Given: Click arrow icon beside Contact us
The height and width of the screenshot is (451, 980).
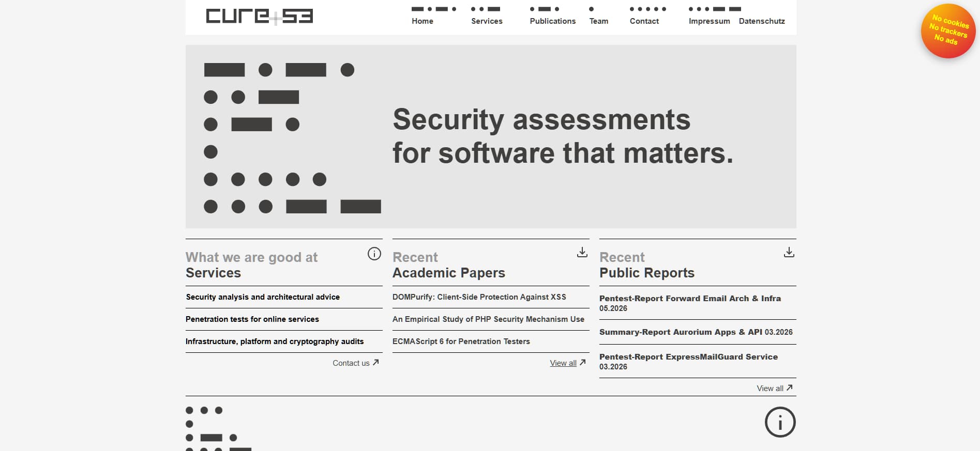Looking at the screenshot, I should point(376,363).
